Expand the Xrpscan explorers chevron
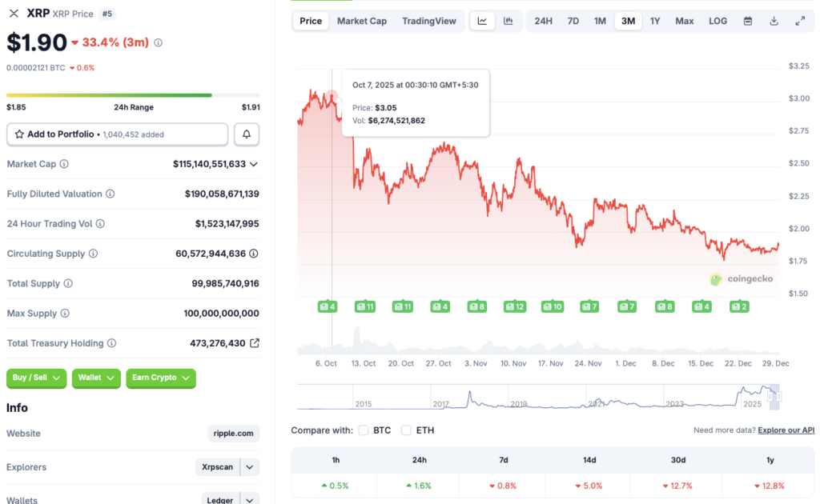 point(250,467)
